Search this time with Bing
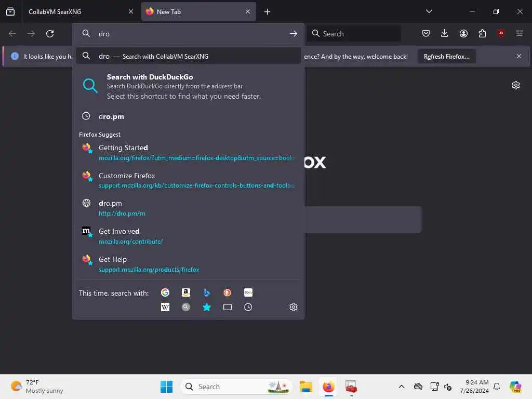The width and height of the screenshot is (532, 399). (207, 292)
